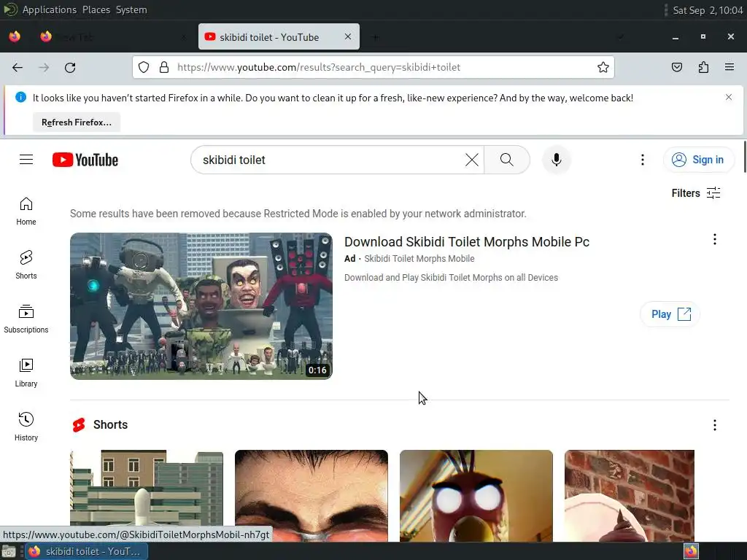Open History in the sidebar
The image size is (747, 560).
pyautogui.click(x=26, y=427)
